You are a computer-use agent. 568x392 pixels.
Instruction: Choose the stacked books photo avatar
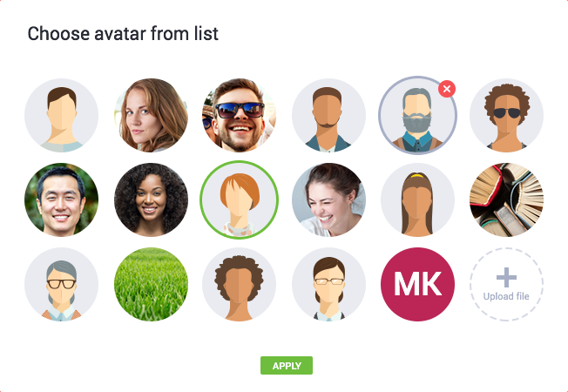506,199
